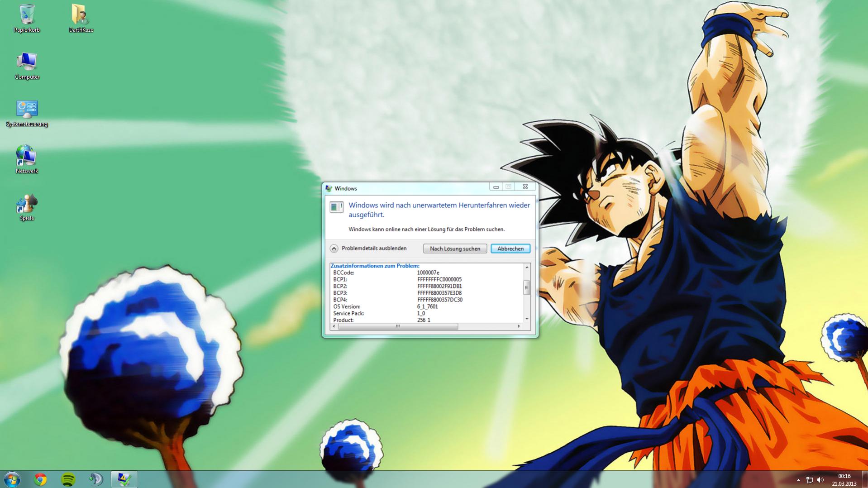Click the Abbrechen button

(x=510, y=249)
